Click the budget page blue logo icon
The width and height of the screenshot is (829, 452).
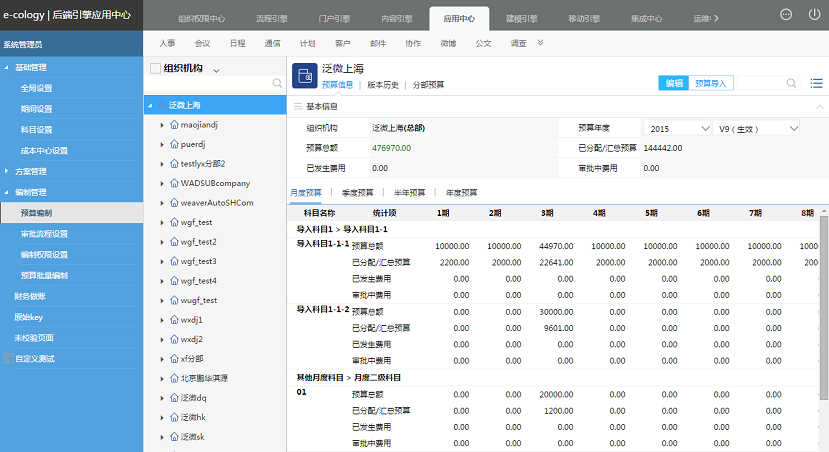[x=305, y=76]
